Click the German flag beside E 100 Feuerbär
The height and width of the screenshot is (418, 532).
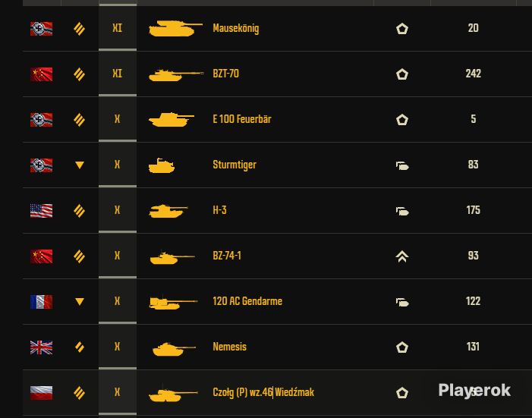pos(41,119)
